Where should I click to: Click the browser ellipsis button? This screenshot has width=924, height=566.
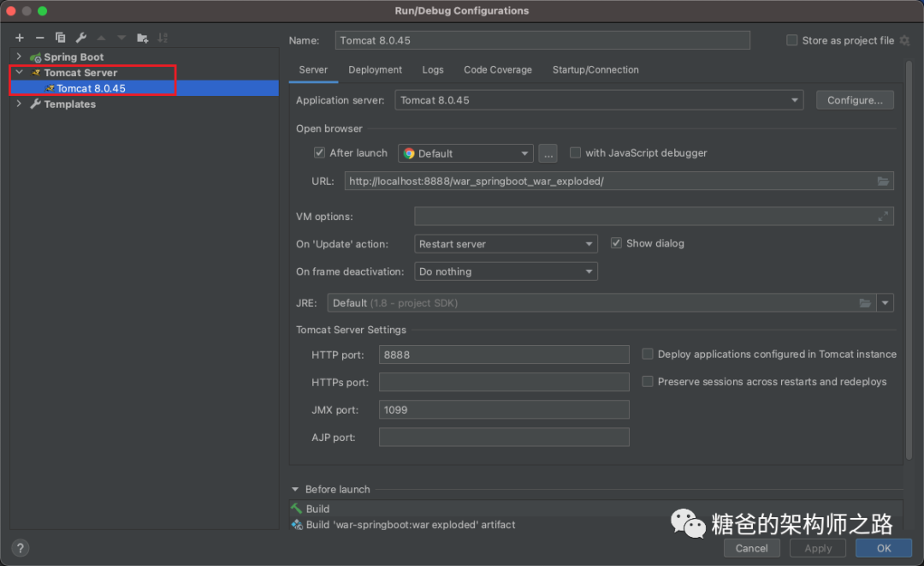pyautogui.click(x=548, y=153)
